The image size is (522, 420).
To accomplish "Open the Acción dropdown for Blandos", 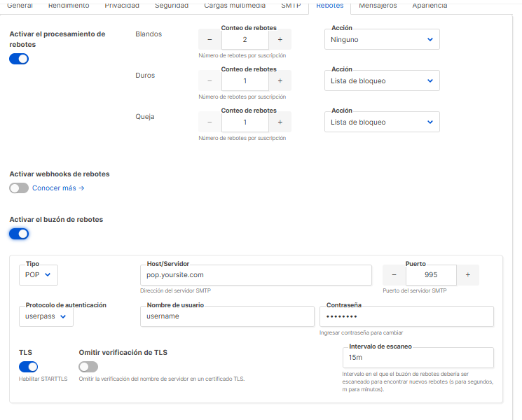I will tap(382, 40).
